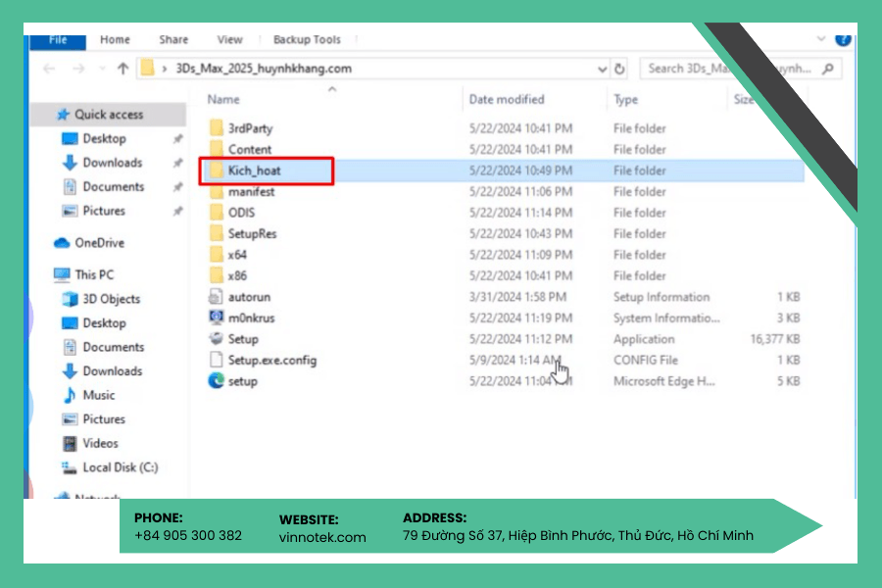Image resolution: width=882 pixels, height=588 pixels.
Task: Open pinned Downloads under Quick access
Action: click(x=113, y=163)
